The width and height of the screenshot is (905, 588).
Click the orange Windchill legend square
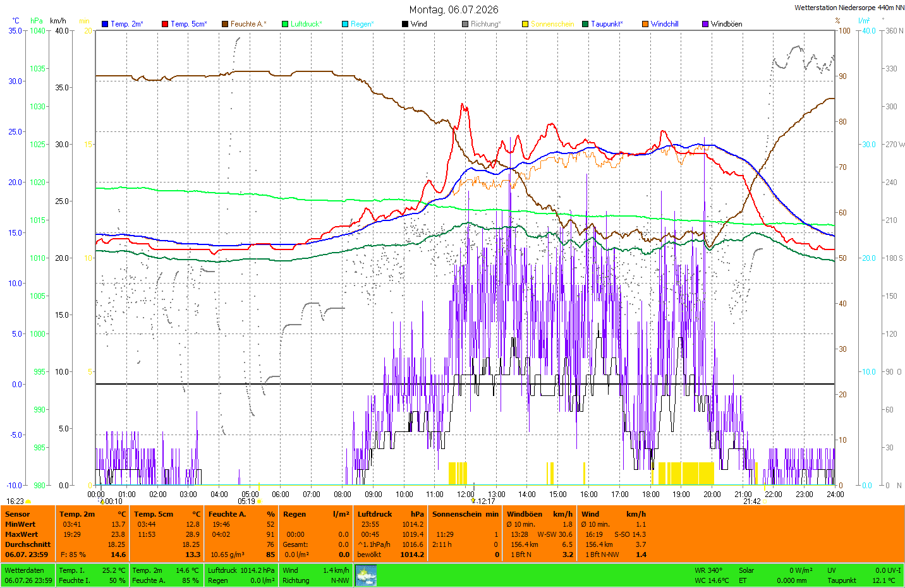tap(645, 24)
